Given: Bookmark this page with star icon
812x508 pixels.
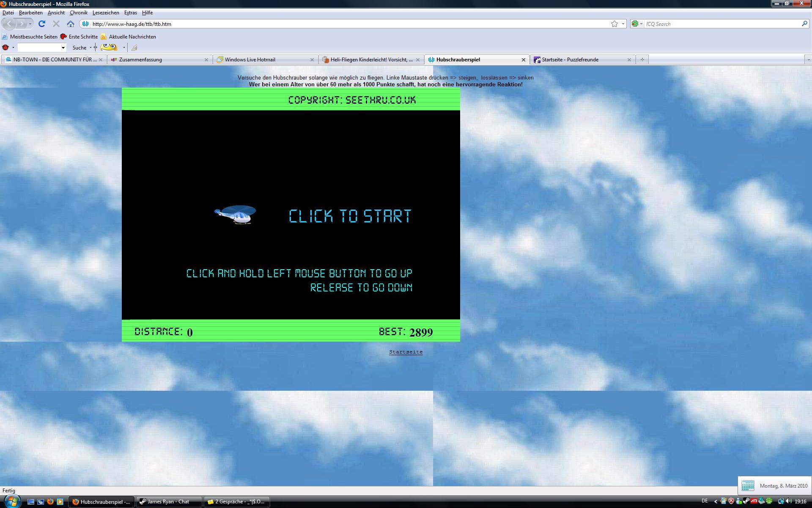Looking at the screenshot, I should pos(614,24).
